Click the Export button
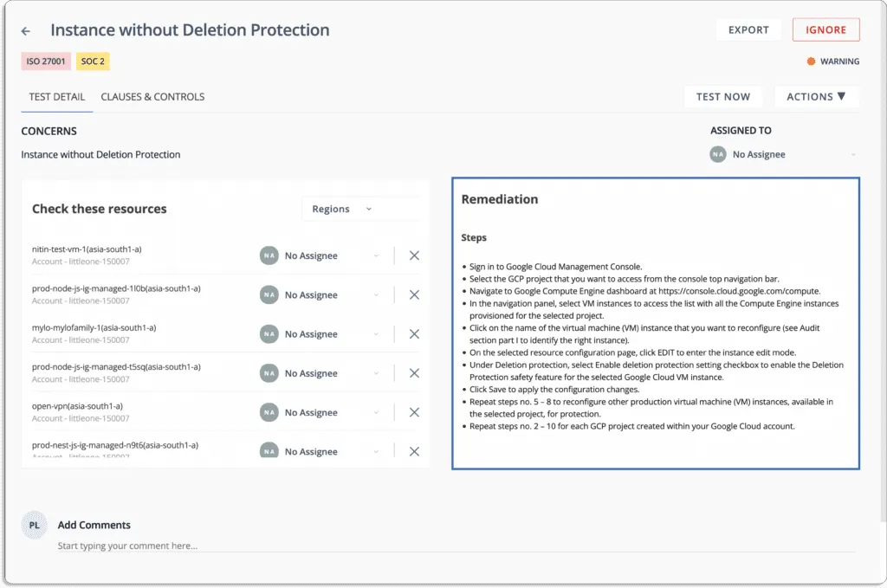Image resolution: width=887 pixels, height=588 pixels. 748,29
